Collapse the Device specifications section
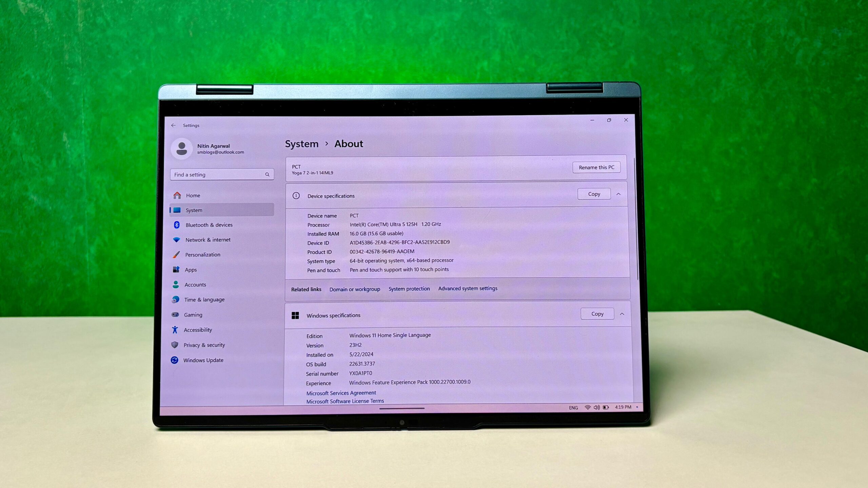 tap(618, 194)
